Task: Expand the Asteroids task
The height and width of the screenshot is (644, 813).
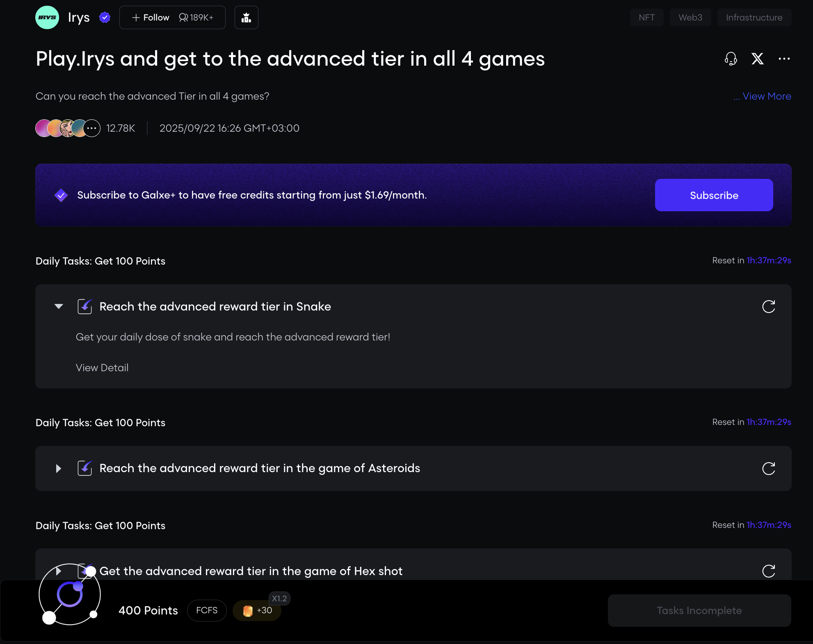Action: point(59,468)
